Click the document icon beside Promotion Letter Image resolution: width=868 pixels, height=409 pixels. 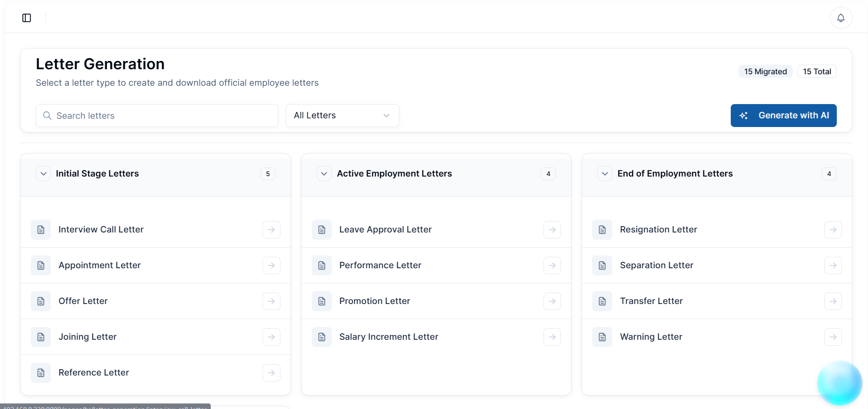click(322, 301)
